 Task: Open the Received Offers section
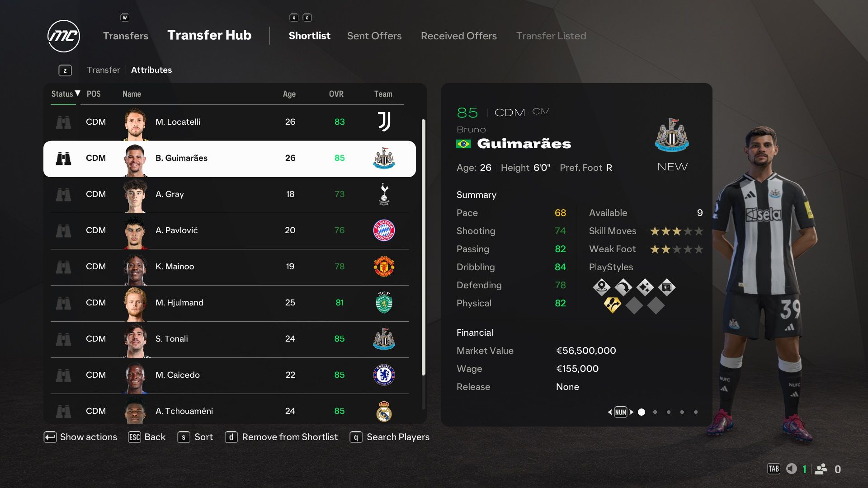(x=458, y=35)
